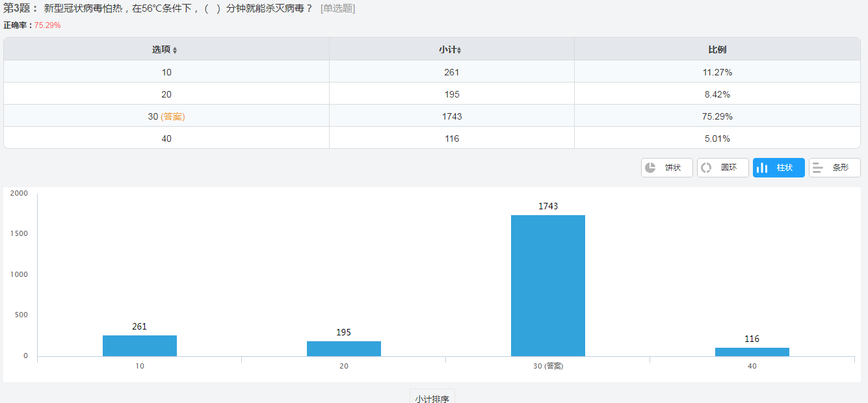
Task: Click the sort arrows beside 选项 header
Action: pos(175,50)
